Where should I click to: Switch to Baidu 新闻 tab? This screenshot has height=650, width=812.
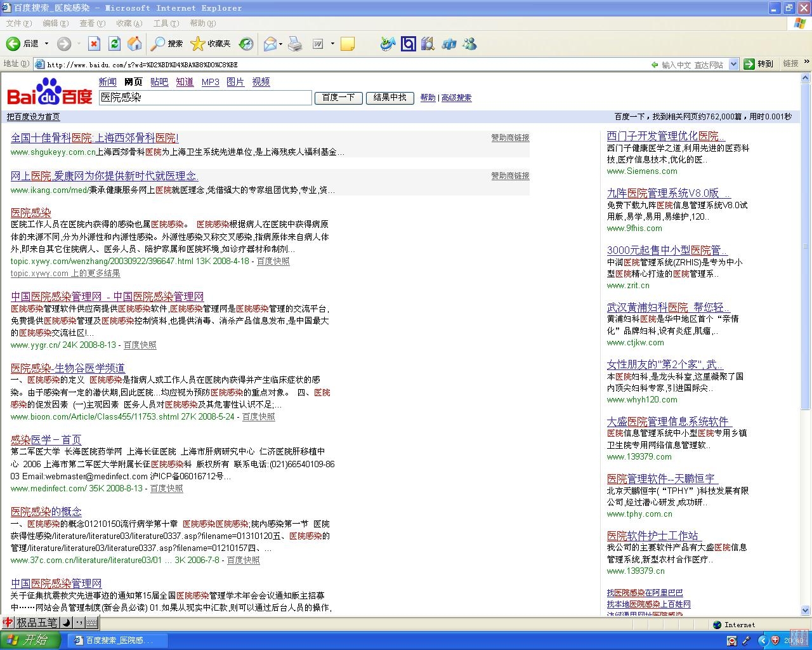[x=108, y=82]
